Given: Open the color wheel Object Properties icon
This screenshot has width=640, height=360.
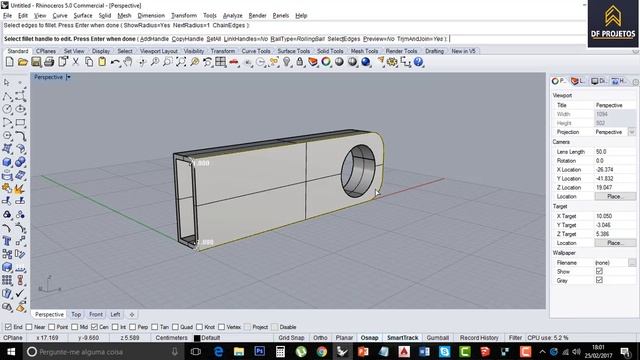Looking at the screenshot, I should pyautogui.click(x=326, y=62).
